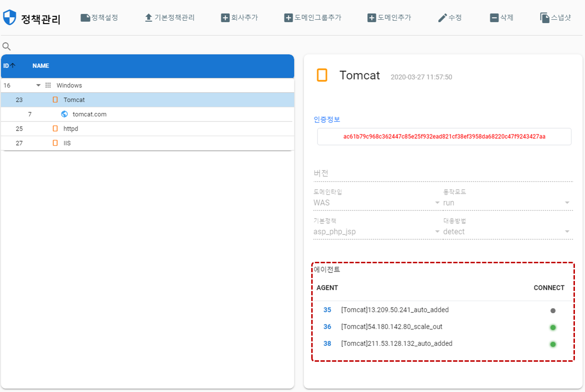Click the 도메인추가 button
This screenshot has width=585, height=392.
click(x=389, y=18)
